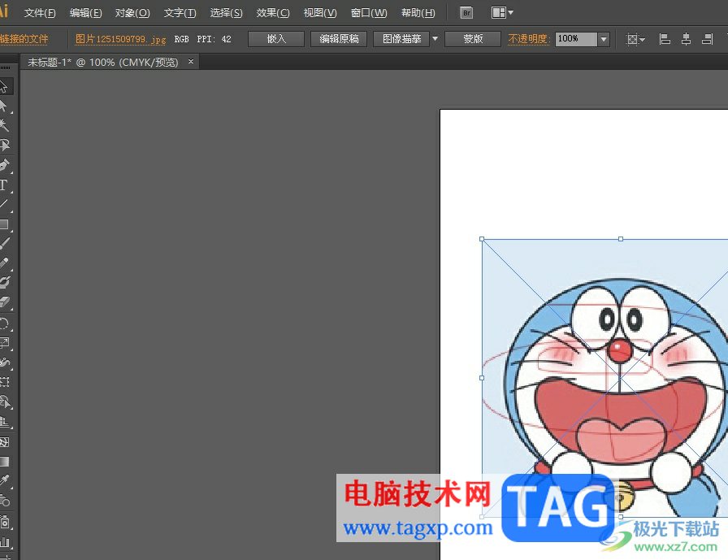Viewport: 728px width, 560px height.
Task: Select the Paintbrush tool
Action: (x=4, y=243)
